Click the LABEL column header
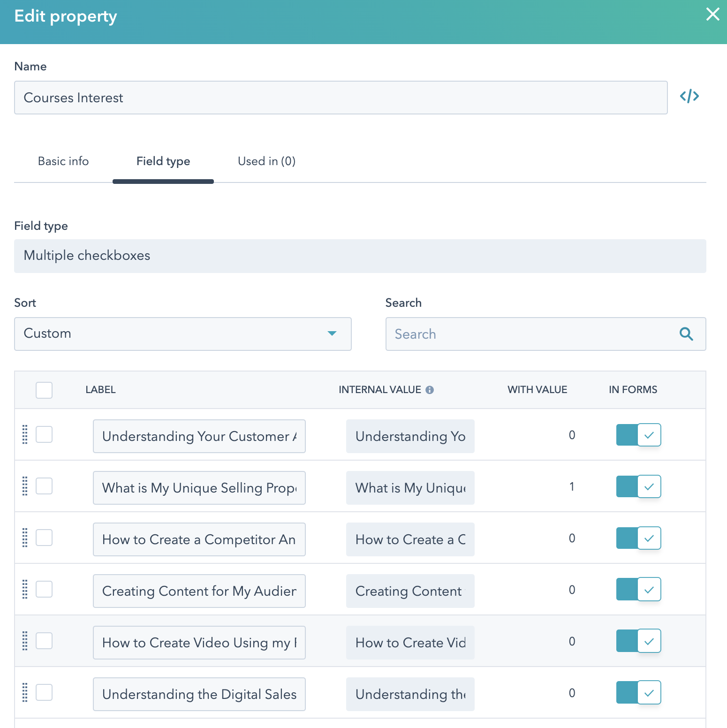The image size is (727, 728). 100,390
